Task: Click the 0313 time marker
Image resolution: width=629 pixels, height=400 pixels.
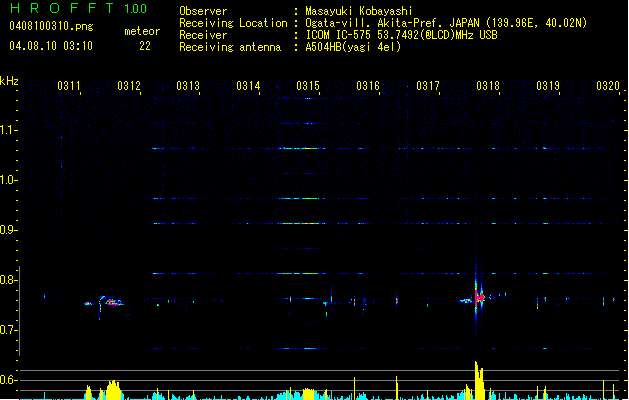Action: [188, 86]
